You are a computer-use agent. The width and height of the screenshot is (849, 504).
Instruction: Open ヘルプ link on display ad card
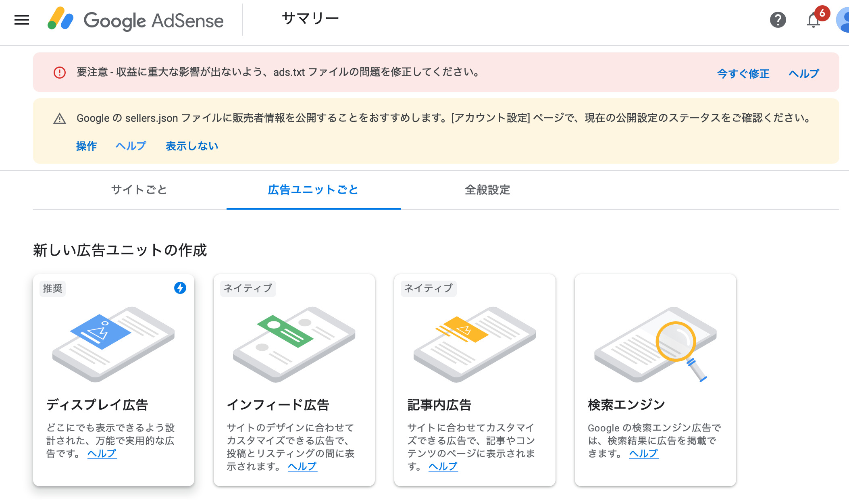point(102,454)
